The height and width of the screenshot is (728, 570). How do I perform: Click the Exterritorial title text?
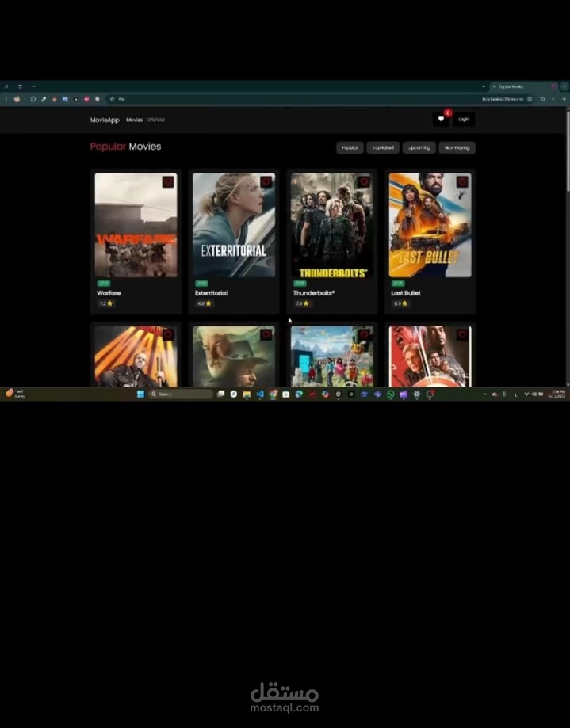(x=211, y=293)
